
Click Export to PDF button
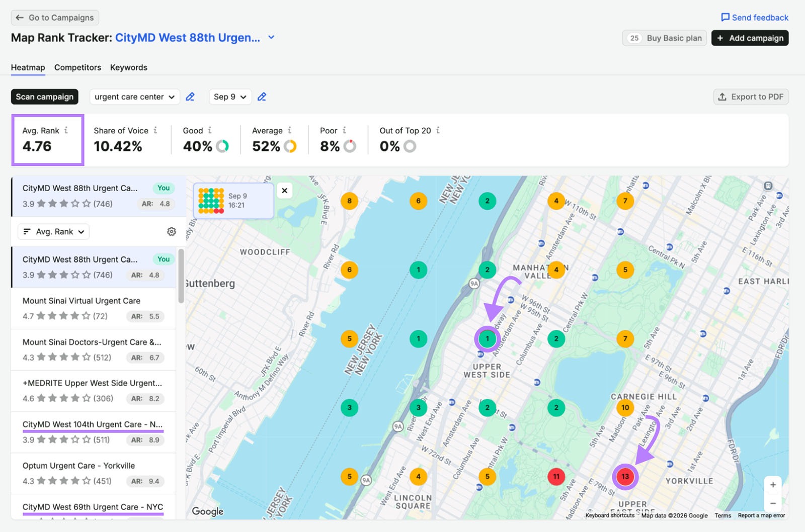click(751, 97)
